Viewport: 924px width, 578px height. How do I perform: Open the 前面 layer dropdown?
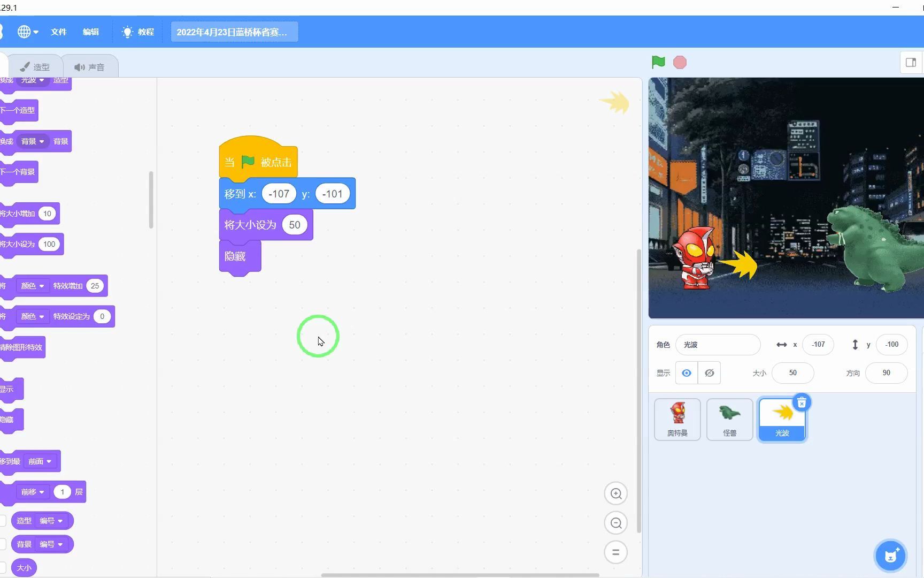pyautogui.click(x=40, y=461)
